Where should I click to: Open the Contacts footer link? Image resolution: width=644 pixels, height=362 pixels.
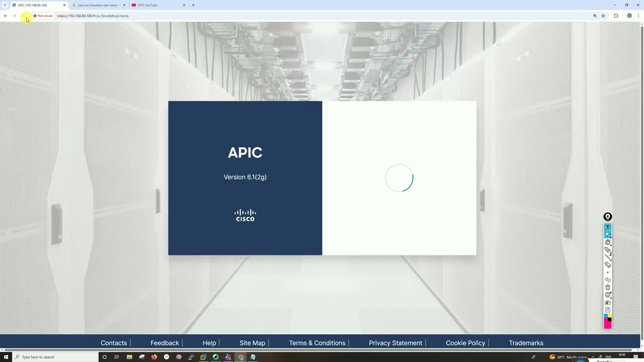click(114, 343)
